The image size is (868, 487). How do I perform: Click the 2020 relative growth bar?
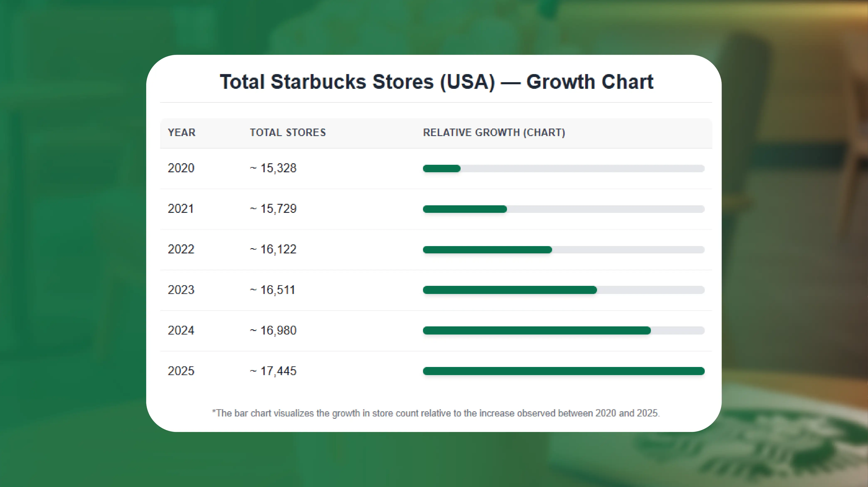click(x=441, y=169)
